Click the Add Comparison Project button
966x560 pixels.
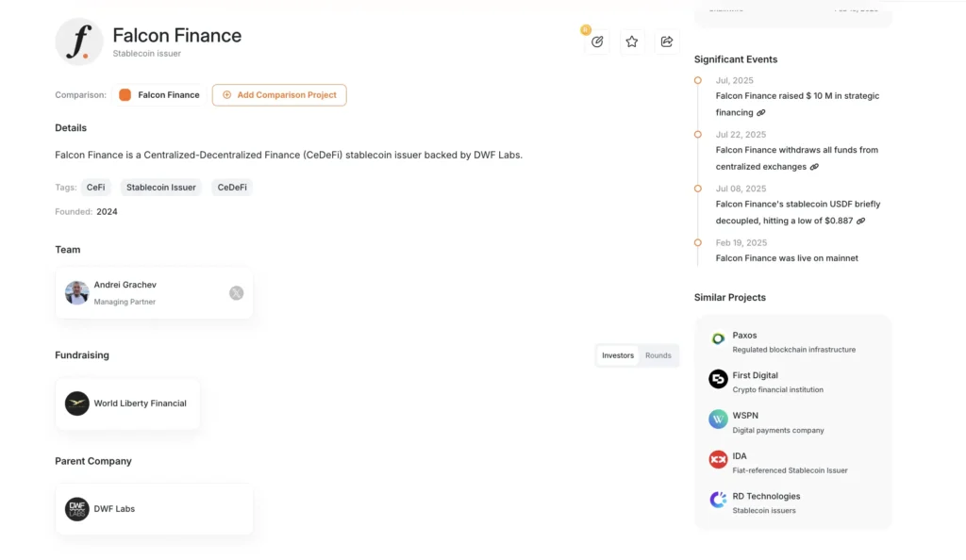point(279,95)
